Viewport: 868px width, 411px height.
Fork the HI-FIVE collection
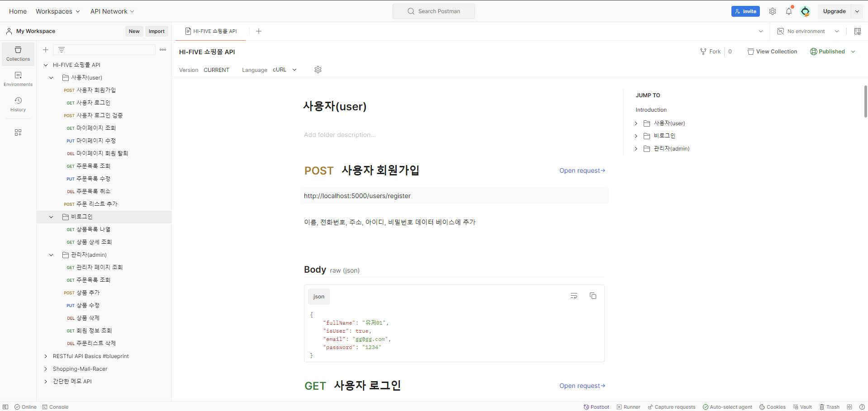710,52
